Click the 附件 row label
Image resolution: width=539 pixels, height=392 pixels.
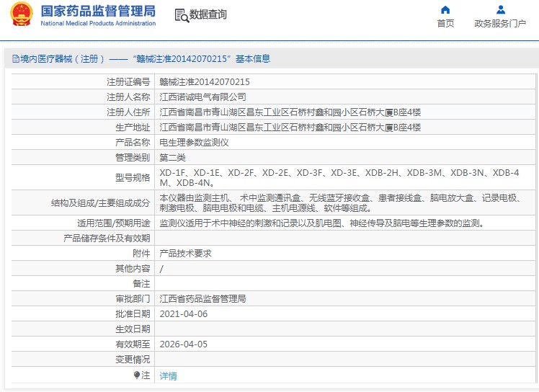(141, 254)
